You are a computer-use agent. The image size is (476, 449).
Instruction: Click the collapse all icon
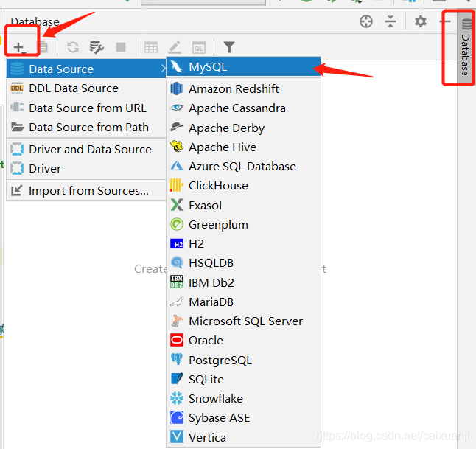pyautogui.click(x=391, y=21)
